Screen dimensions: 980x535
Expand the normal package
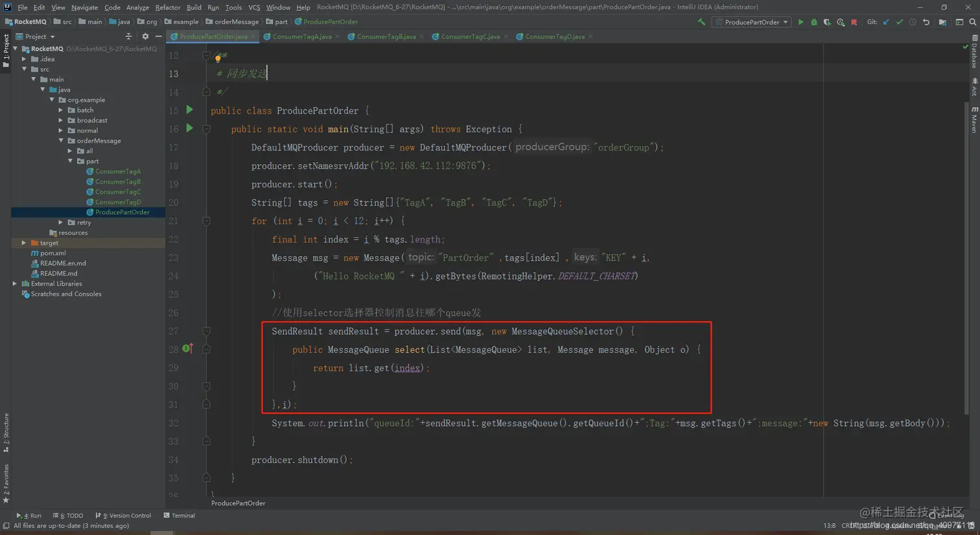click(x=61, y=130)
